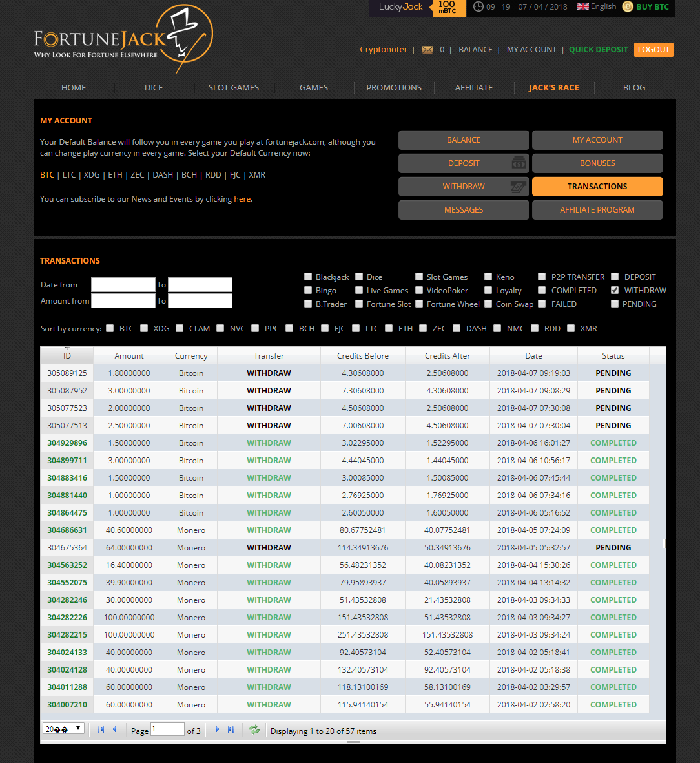Click the Bitcoin coin icon beside BUY BTC
Screen dimensions: 700x763
click(x=628, y=7)
